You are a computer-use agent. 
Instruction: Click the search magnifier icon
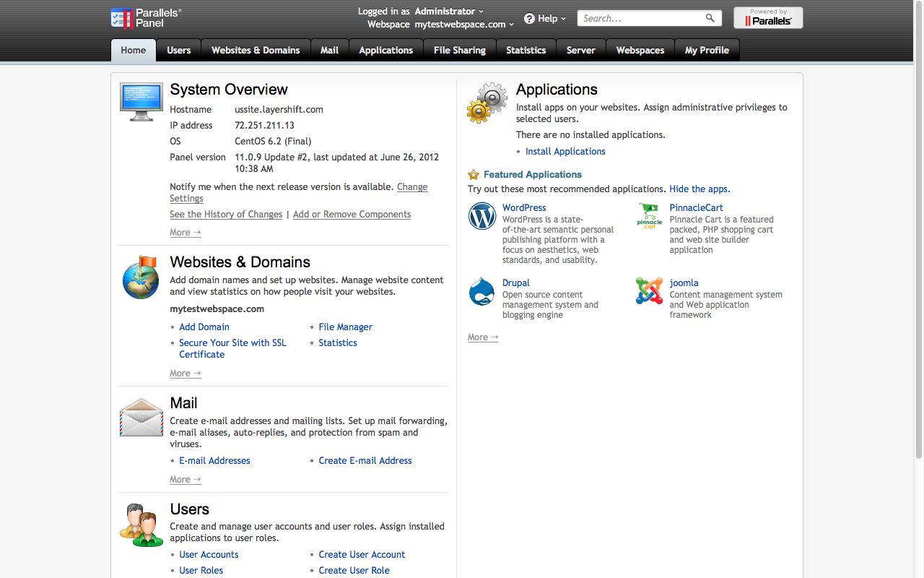click(x=710, y=18)
